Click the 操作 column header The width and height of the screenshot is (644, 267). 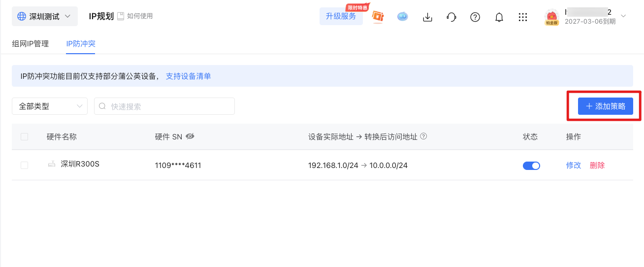click(574, 136)
